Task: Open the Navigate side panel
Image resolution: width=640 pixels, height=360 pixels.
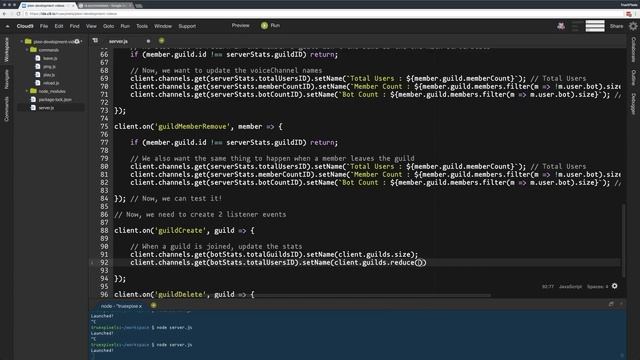Action: (x=6, y=79)
